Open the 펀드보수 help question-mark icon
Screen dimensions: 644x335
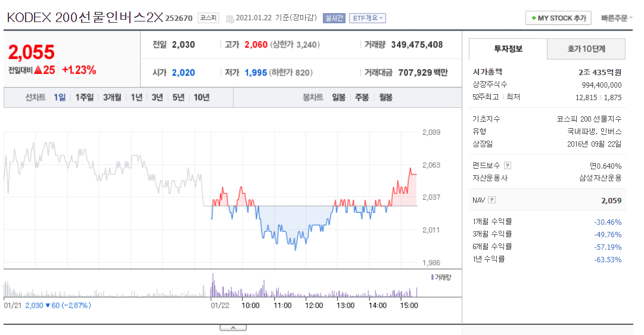[x=508, y=166]
